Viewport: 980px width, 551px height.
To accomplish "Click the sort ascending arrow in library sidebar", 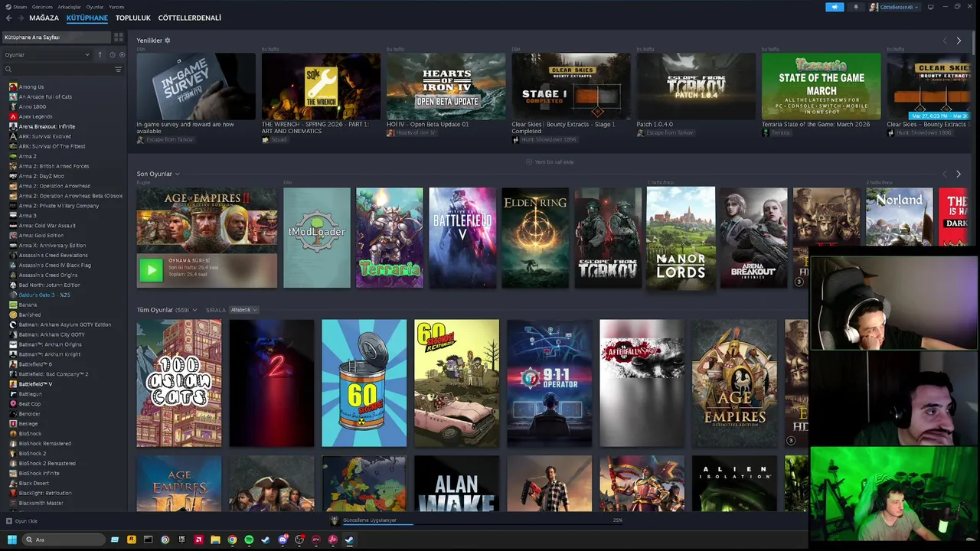I will [100, 55].
